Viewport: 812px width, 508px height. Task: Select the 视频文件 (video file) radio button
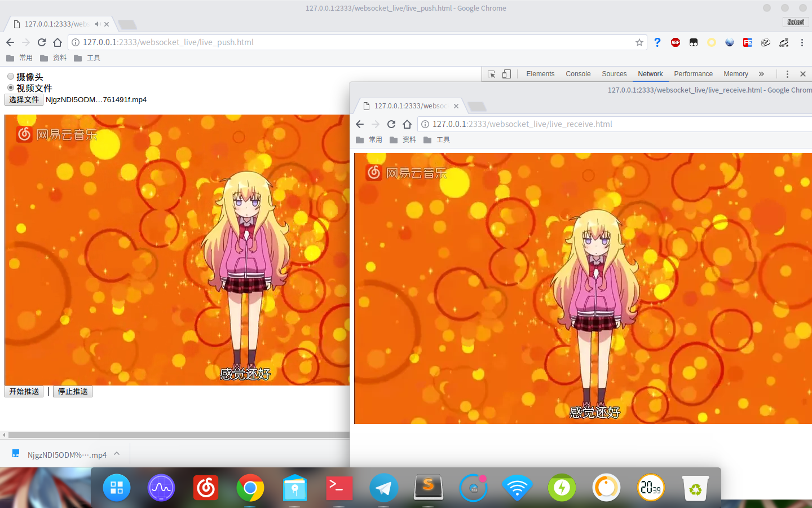[x=11, y=87]
